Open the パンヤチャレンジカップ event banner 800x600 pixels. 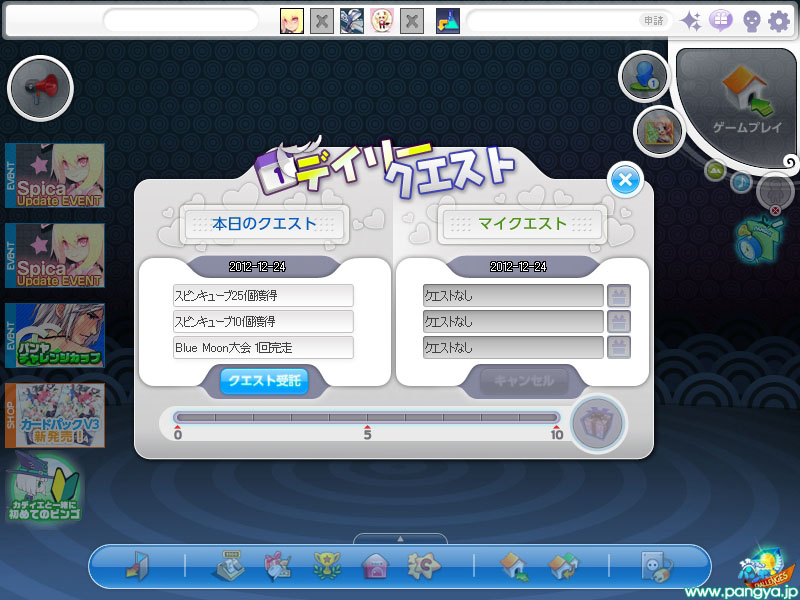[x=55, y=336]
